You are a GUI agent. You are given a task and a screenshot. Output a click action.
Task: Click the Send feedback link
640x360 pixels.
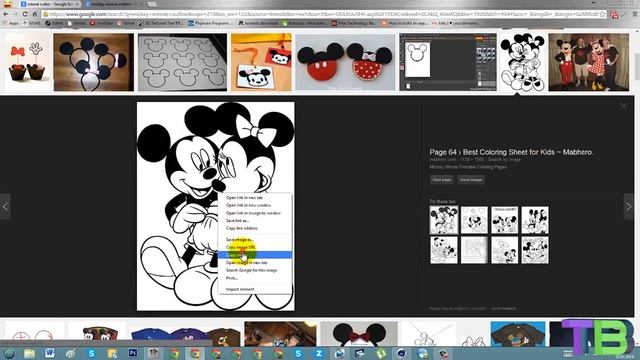click(504, 309)
